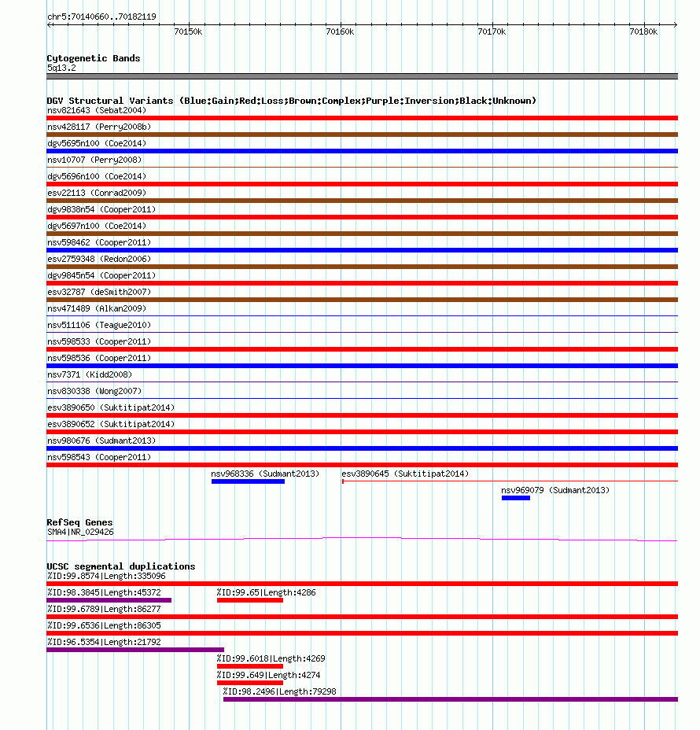Click nsv598462 (Cooper2011) label
The width and height of the screenshot is (700, 730).
(99, 242)
